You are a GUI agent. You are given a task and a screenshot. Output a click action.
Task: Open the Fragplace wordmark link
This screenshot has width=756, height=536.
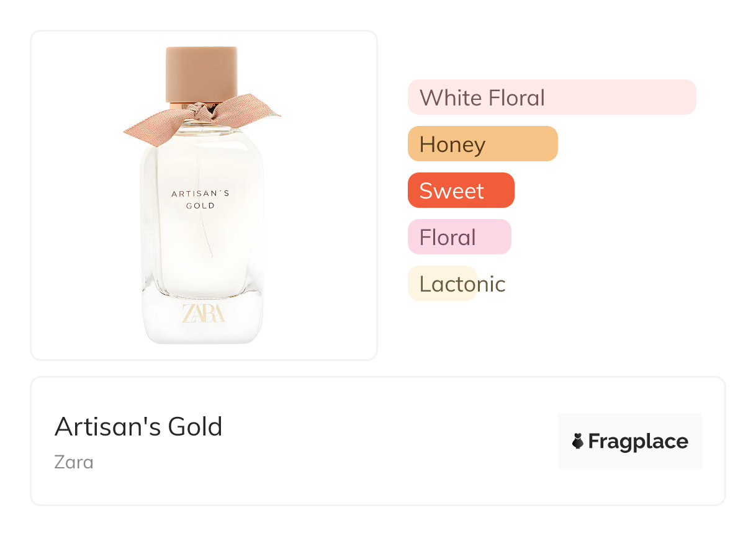638,441
